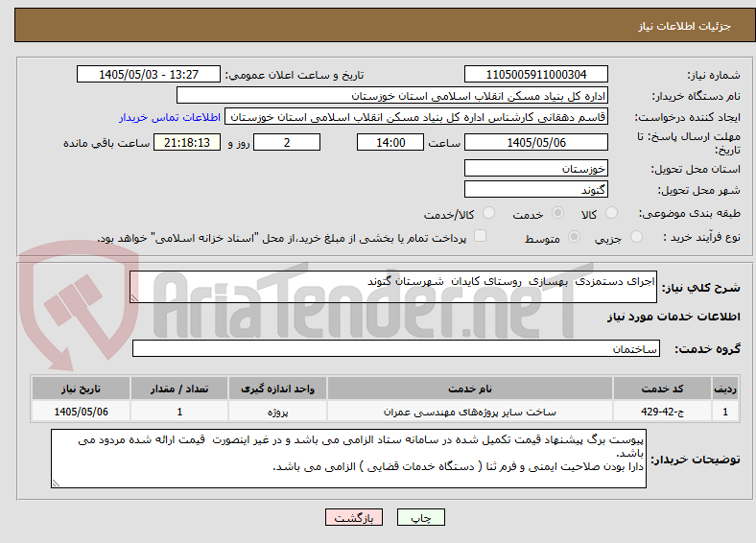
Task: Click the unit cell پروژه
Action: [277, 412]
